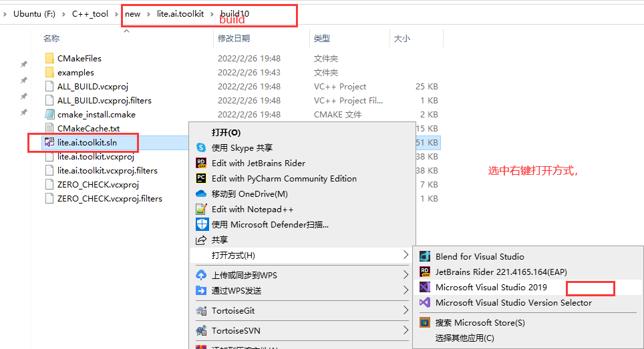Navigate to lite.ai.toolkit breadcrumb
This screenshot has width=644, height=349.
180,14
